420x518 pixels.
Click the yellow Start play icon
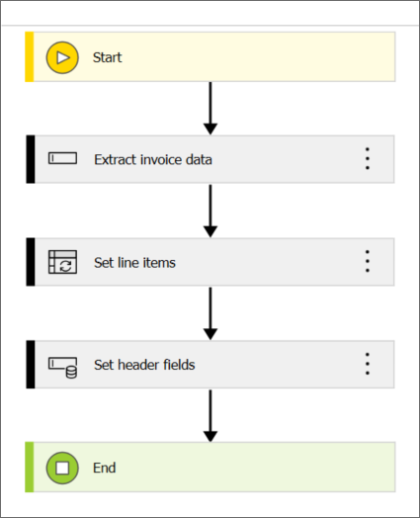62,57
